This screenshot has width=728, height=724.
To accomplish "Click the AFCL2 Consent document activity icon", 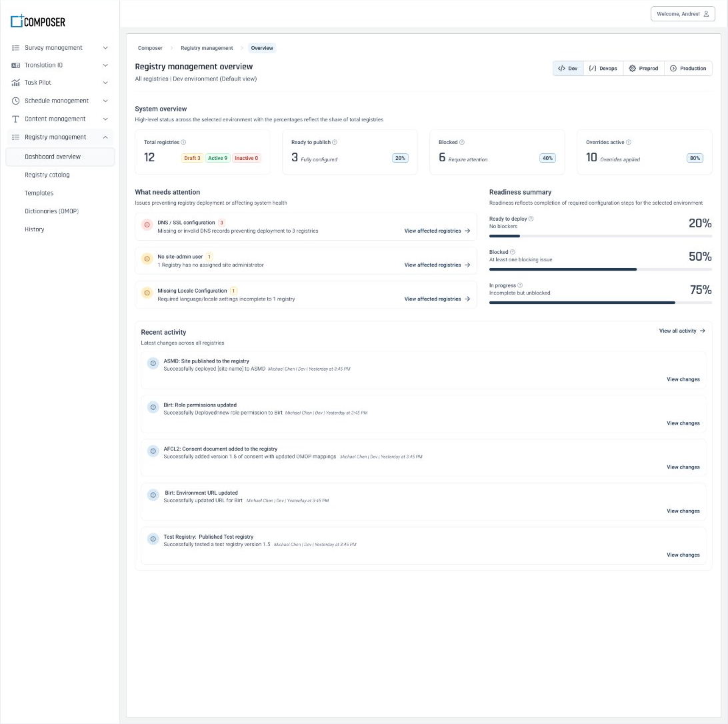I will tap(153, 451).
